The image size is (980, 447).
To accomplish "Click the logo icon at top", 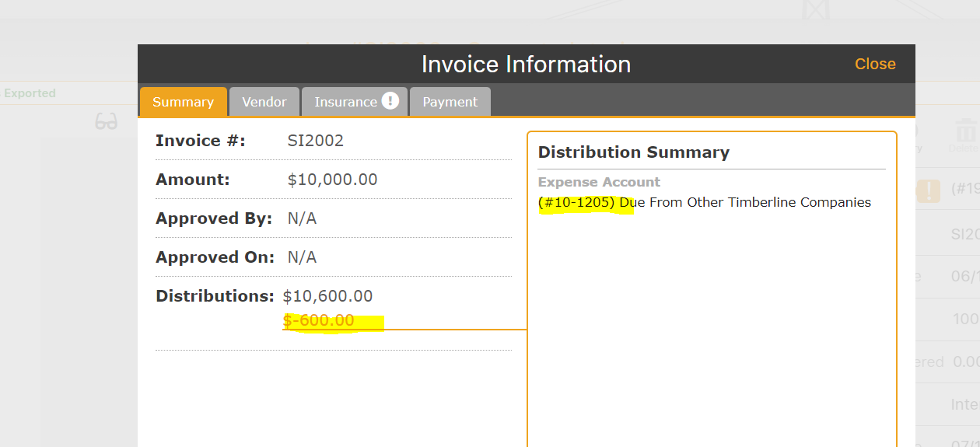I will pyautogui.click(x=816, y=9).
